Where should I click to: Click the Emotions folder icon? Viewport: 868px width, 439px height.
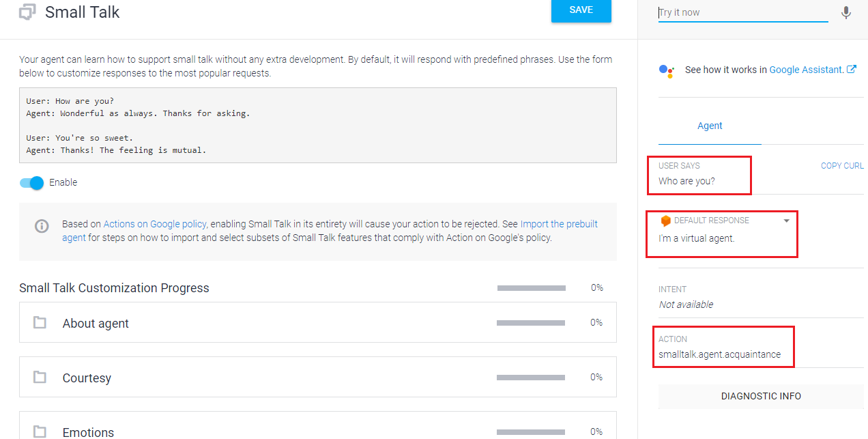click(40, 431)
